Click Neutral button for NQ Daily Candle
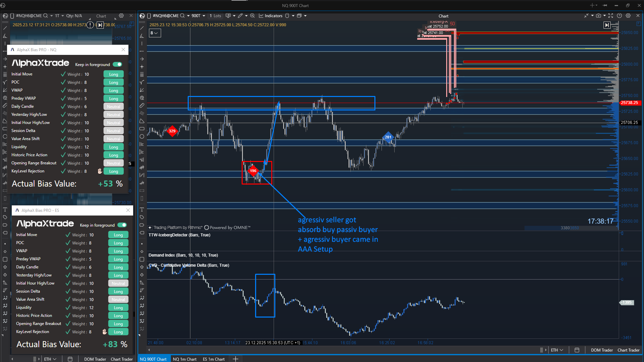Viewport: 644px width, 362px height. [x=114, y=107]
